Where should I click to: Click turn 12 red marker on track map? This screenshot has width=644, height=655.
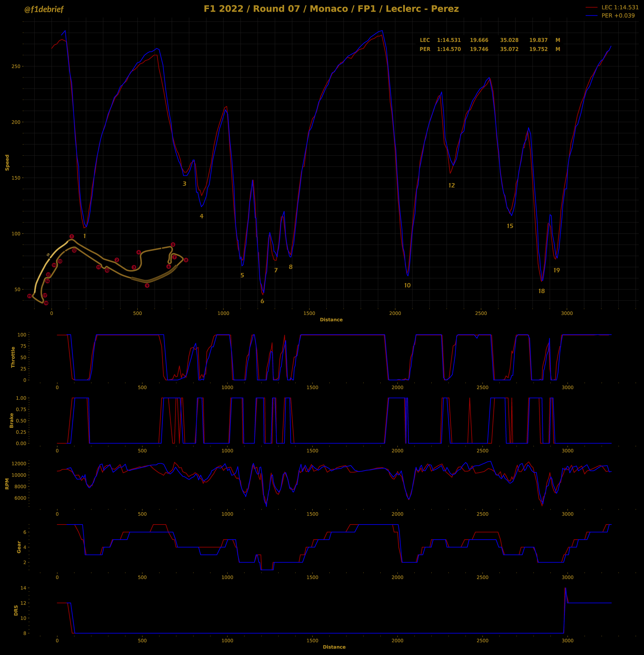point(74,251)
